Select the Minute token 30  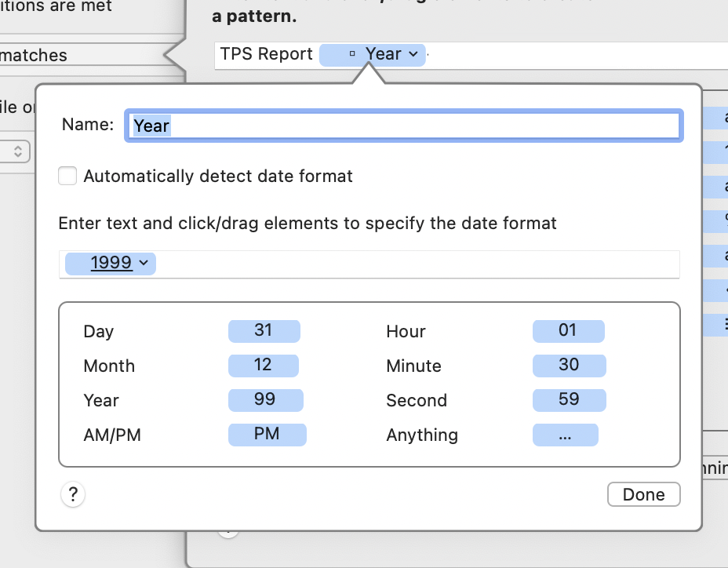[570, 366]
